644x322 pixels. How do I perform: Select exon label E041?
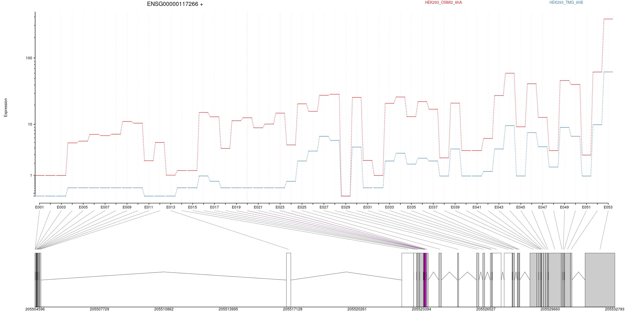[x=477, y=207]
